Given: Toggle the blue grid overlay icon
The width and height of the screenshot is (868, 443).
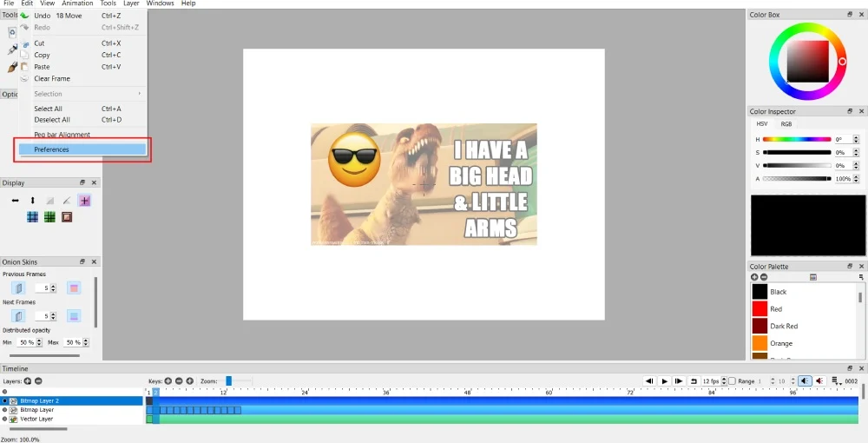Looking at the screenshot, I should [32, 217].
